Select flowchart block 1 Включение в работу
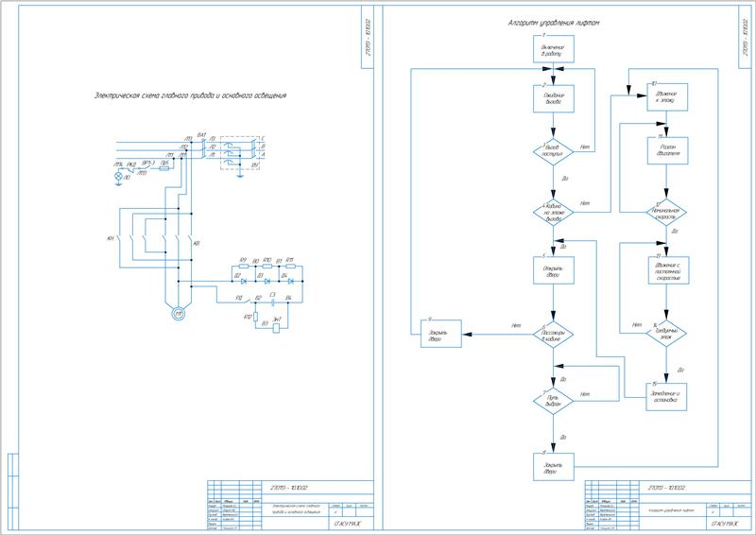This screenshot has width=756, height=535. 554,49
